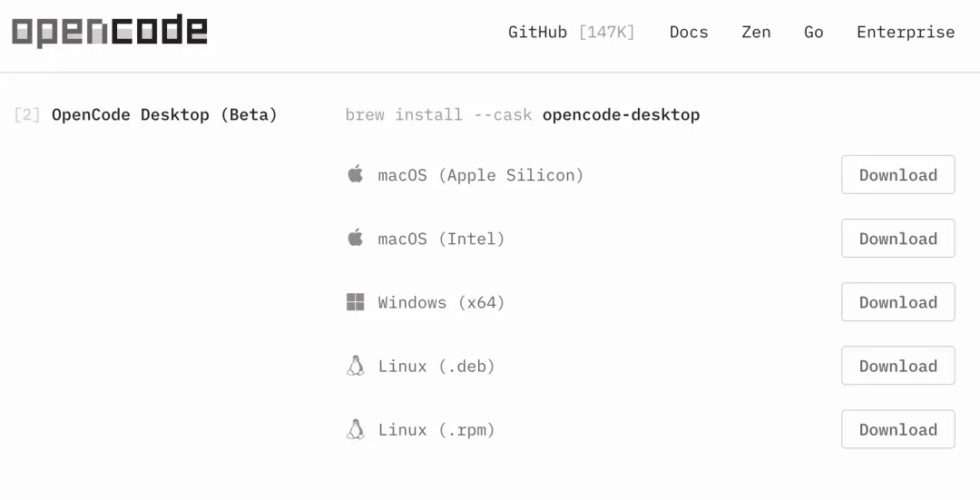Click the Apple icon beside macOS (Intel)
The image size is (980, 500).
pos(356,238)
